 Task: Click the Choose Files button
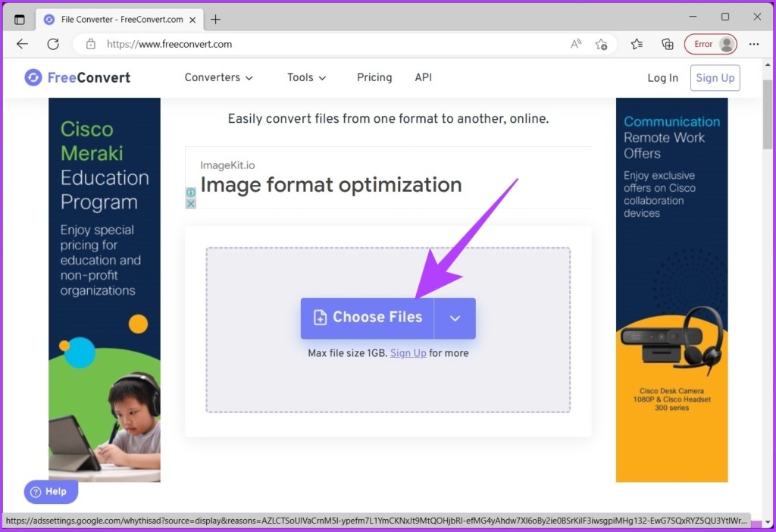coord(368,318)
